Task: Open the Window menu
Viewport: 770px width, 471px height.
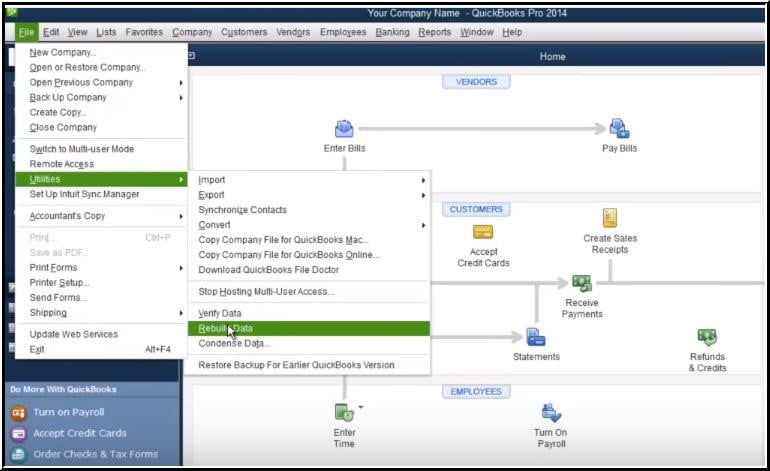Action: pyautogui.click(x=477, y=32)
